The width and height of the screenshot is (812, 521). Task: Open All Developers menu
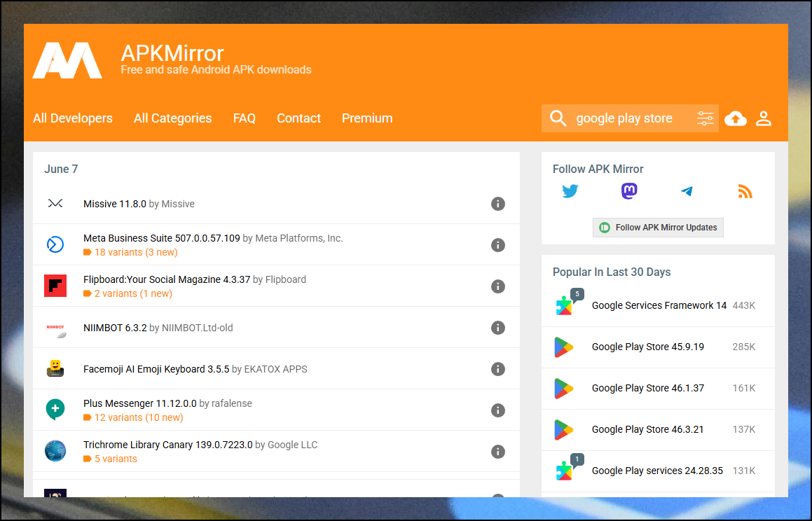coord(72,118)
